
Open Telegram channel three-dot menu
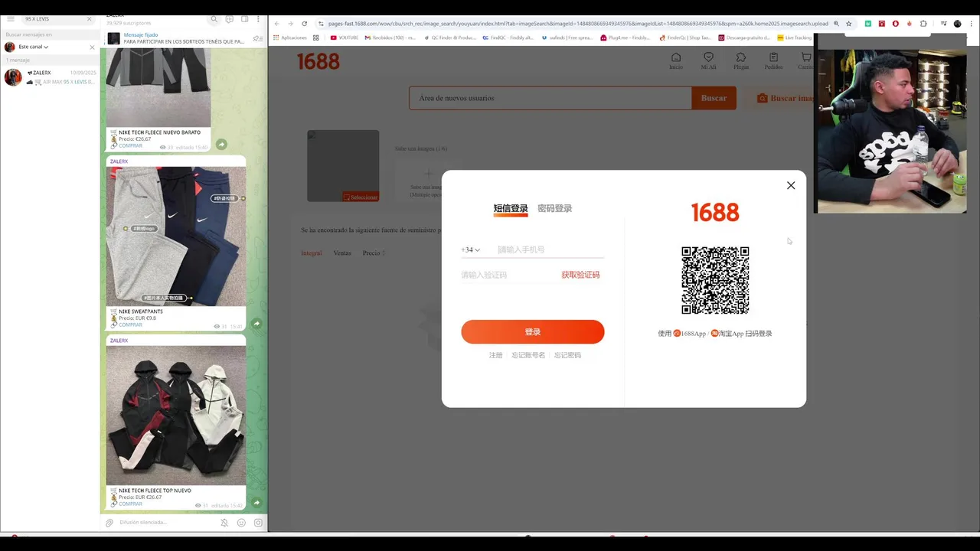click(x=259, y=19)
